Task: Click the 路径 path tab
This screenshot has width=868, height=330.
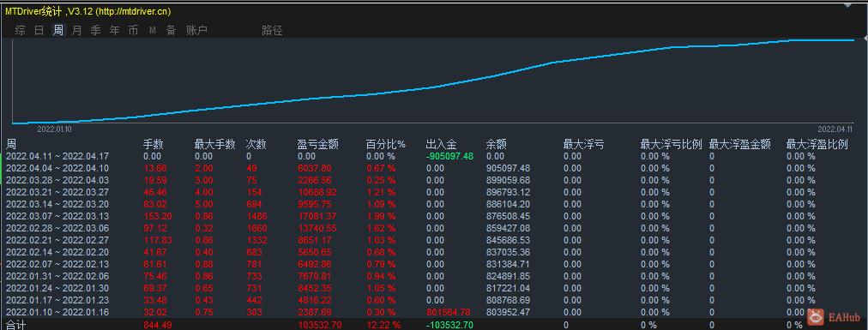Action: [x=272, y=30]
